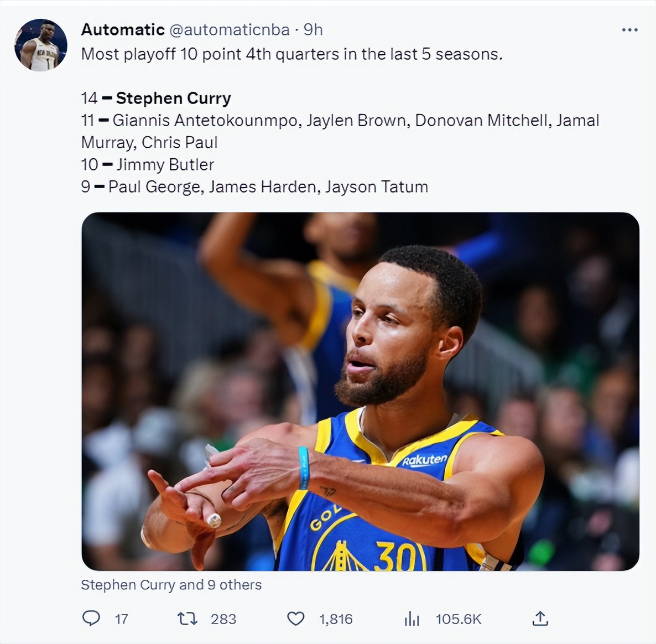The image size is (656, 644).
Task: Click the like count 1,816
Action: point(336,619)
